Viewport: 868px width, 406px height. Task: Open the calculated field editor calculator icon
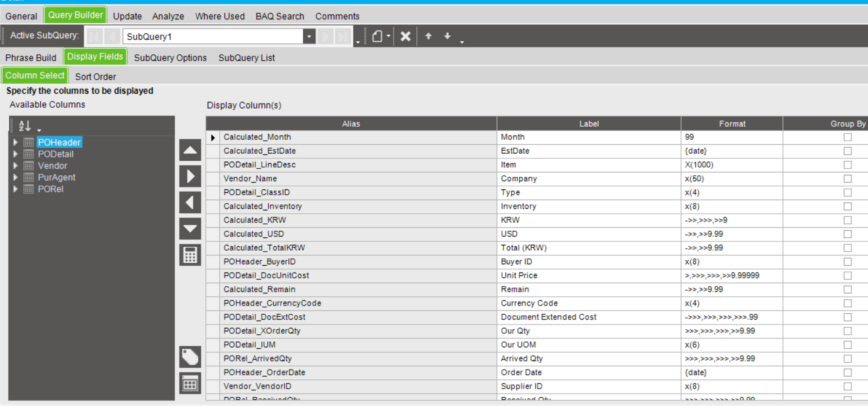tap(190, 255)
